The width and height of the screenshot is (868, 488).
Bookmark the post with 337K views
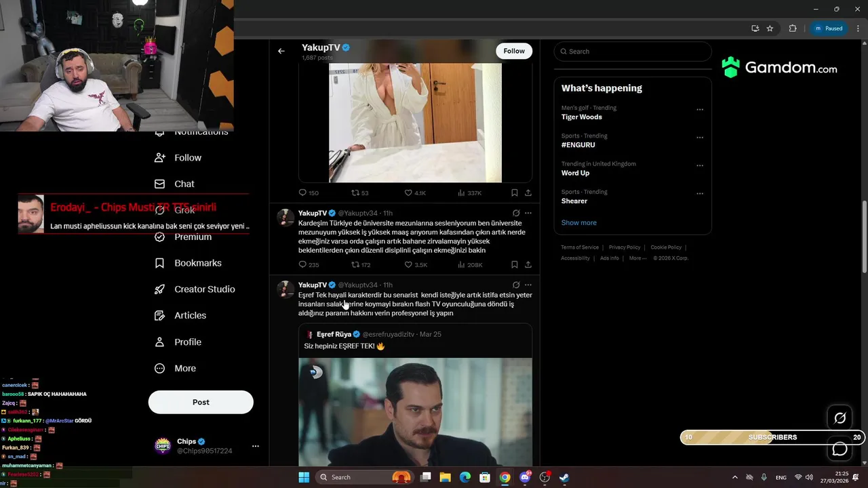[515, 192]
